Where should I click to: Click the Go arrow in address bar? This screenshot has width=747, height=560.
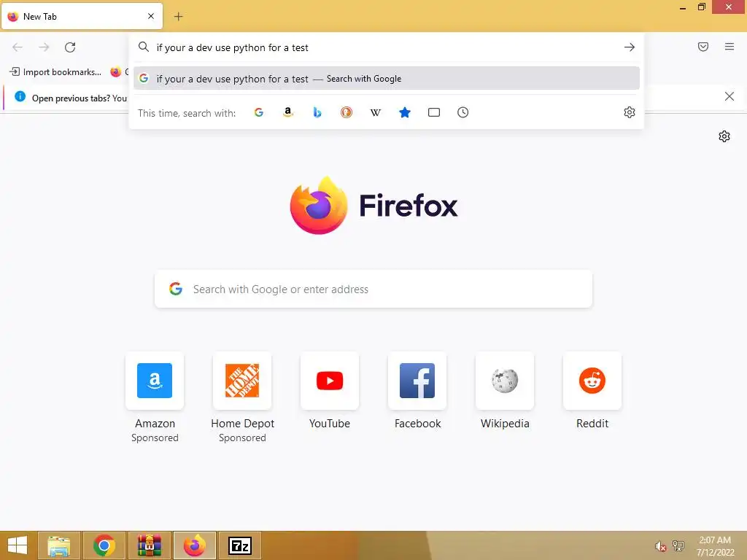pos(630,47)
